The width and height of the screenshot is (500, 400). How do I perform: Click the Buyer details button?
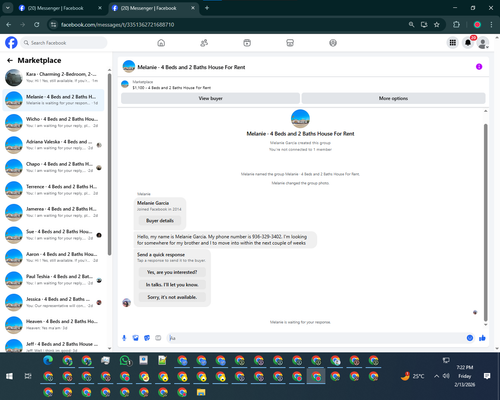pos(160,221)
